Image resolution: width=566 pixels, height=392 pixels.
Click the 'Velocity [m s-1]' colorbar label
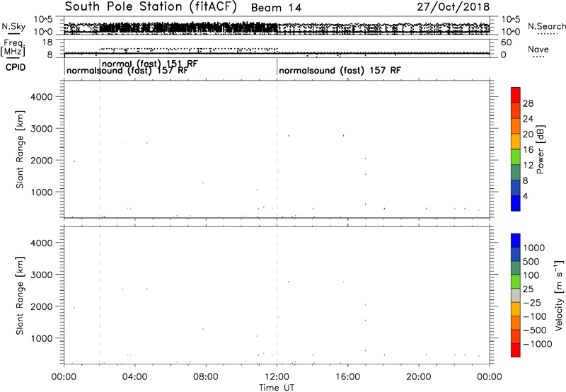tap(559, 295)
